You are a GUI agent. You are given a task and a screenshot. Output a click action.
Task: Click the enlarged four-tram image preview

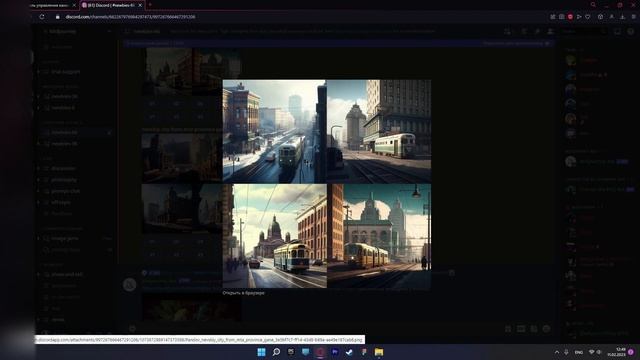click(327, 184)
